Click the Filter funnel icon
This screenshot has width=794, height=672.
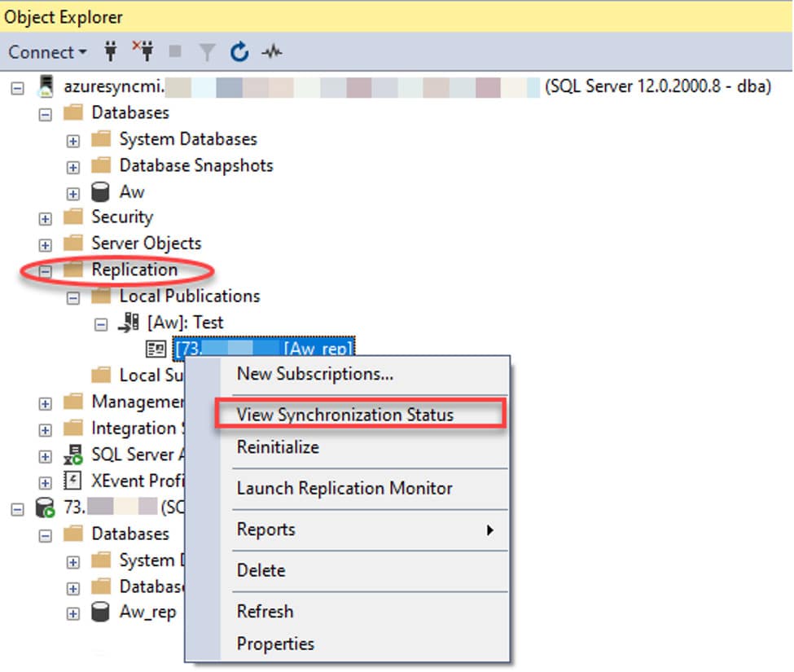point(207,51)
